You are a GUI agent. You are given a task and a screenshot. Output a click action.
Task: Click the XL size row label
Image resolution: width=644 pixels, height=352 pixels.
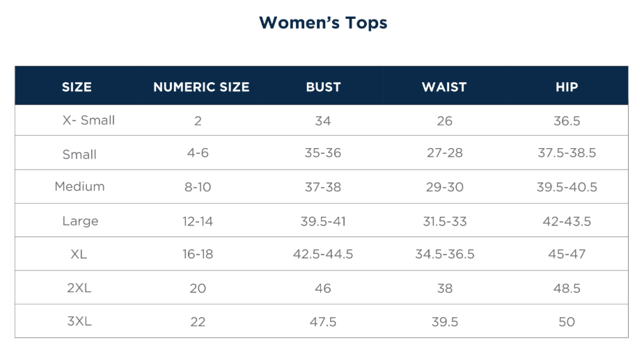[79, 254]
